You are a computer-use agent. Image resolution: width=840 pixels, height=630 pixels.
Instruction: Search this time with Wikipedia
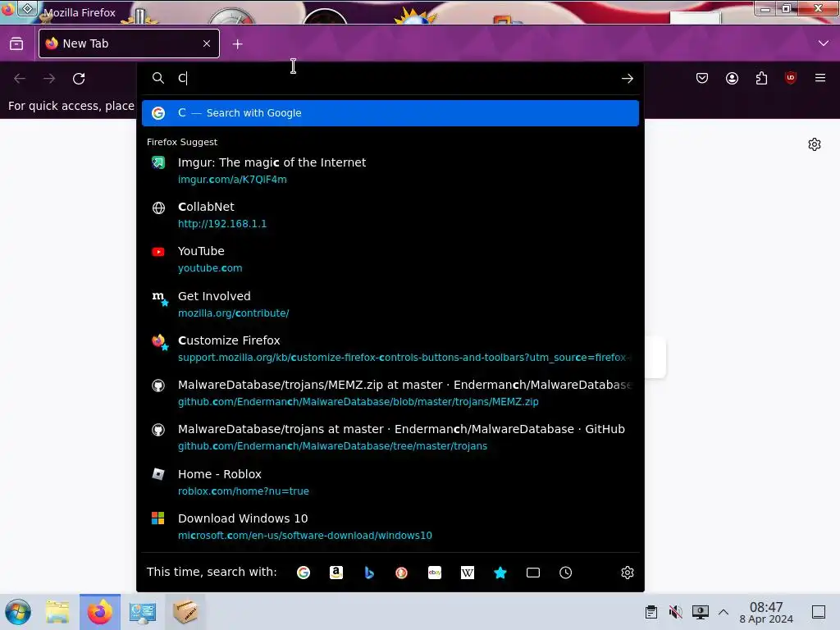(x=467, y=573)
